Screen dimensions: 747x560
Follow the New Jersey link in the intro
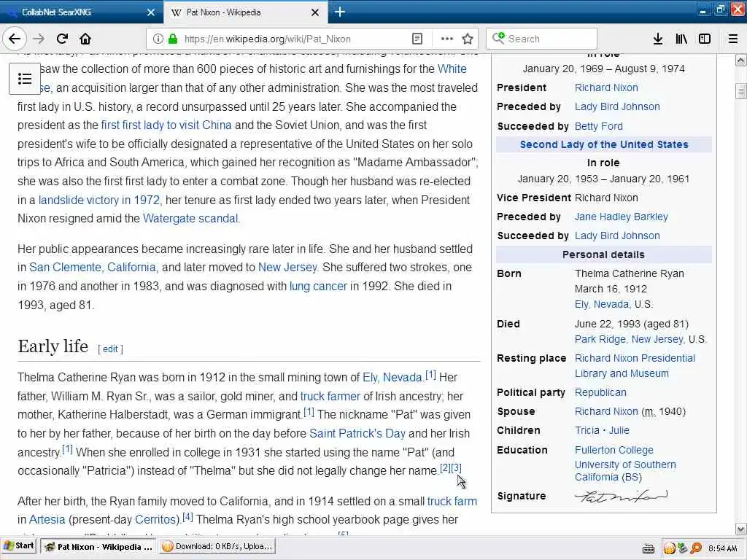coord(287,267)
